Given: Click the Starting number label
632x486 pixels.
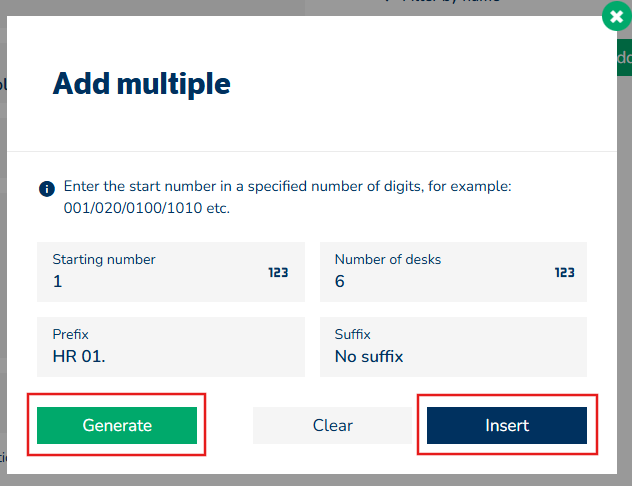Looking at the screenshot, I should pyautogui.click(x=104, y=259).
